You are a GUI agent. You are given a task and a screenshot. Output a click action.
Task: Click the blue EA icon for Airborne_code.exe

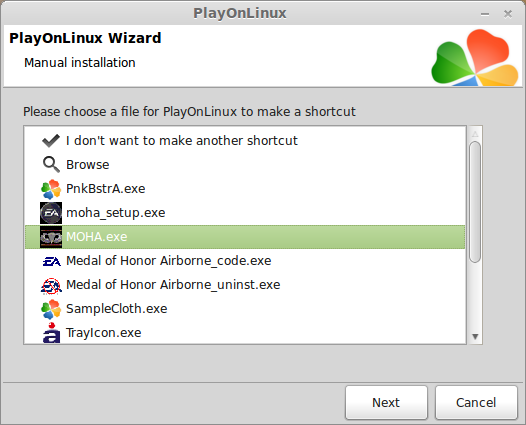(x=51, y=261)
